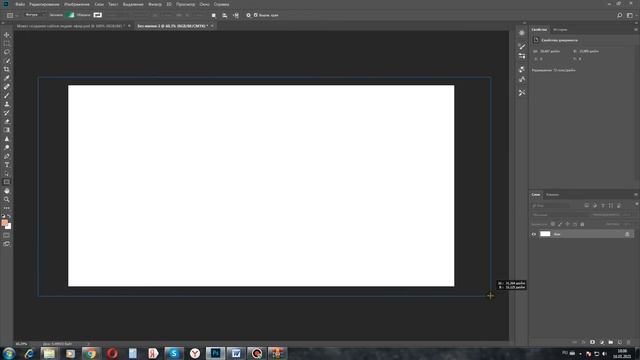Select the Lasso tool
Screen dimensions: 640x360
[7, 52]
